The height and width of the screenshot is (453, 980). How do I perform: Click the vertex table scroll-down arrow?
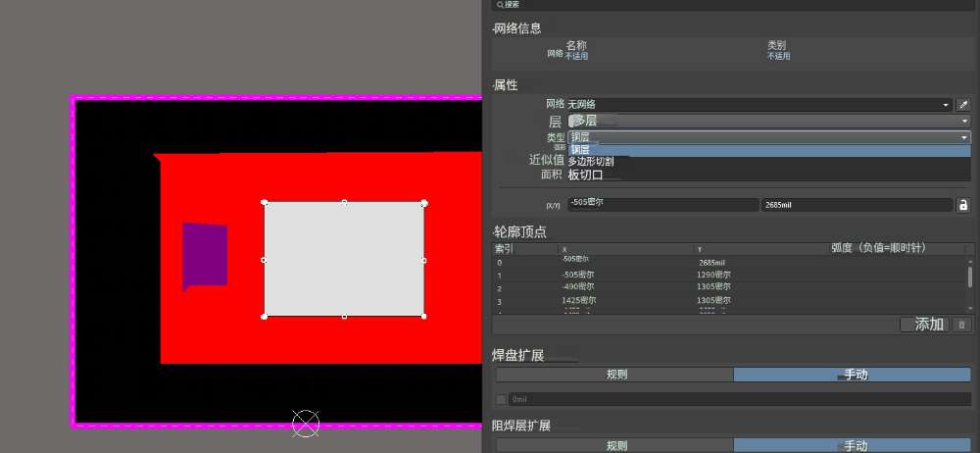tap(970, 311)
